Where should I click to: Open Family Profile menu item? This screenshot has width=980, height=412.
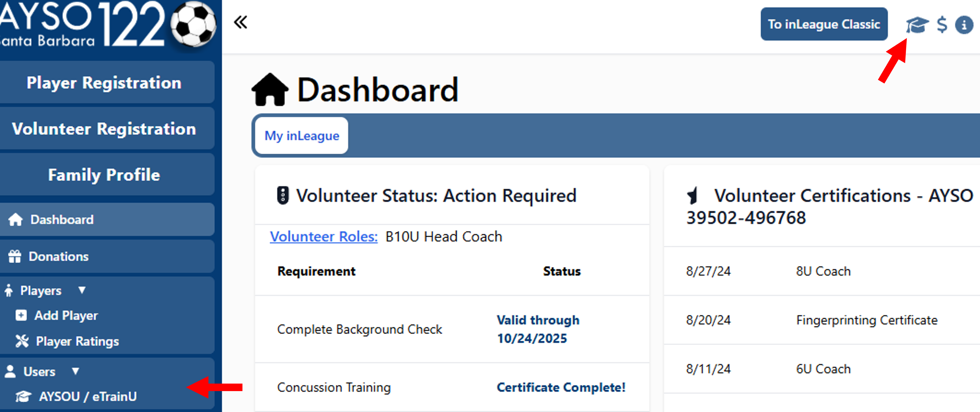(x=104, y=175)
